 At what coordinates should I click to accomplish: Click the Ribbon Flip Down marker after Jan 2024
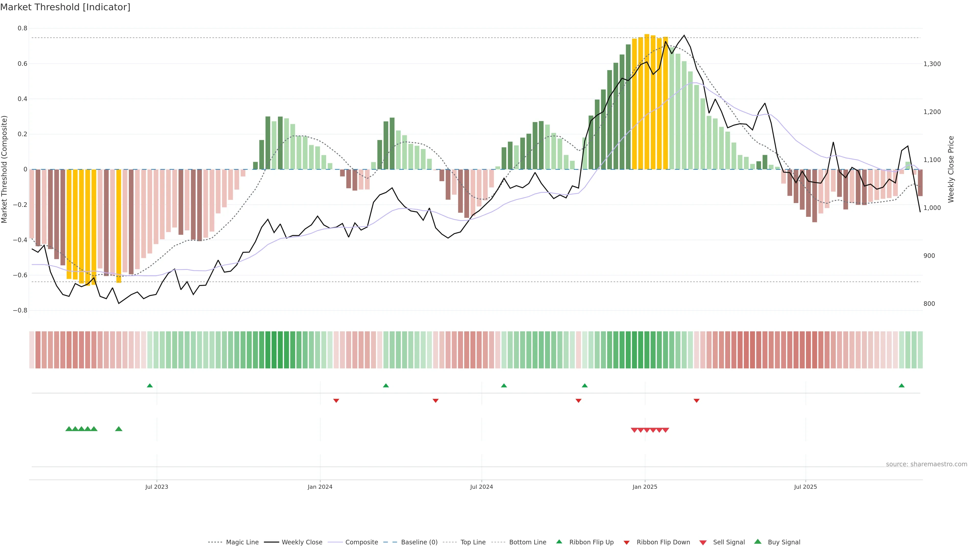point(336,400)
